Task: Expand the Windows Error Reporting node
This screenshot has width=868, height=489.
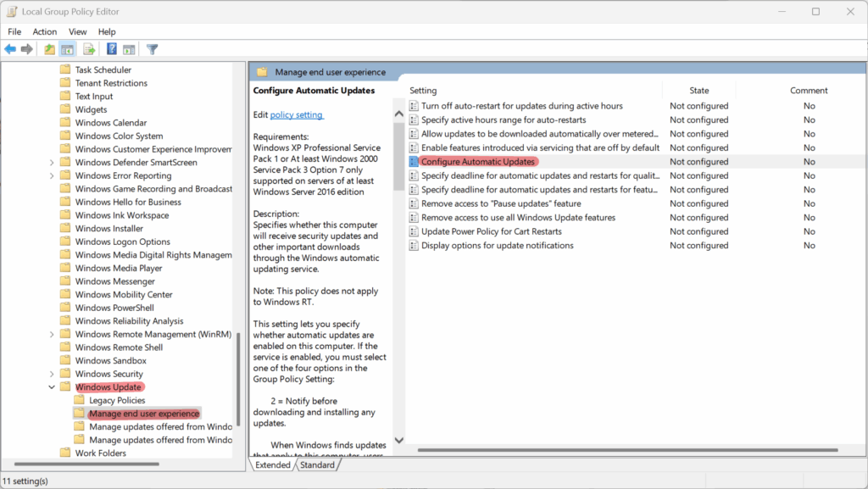Action: (52, 176)
